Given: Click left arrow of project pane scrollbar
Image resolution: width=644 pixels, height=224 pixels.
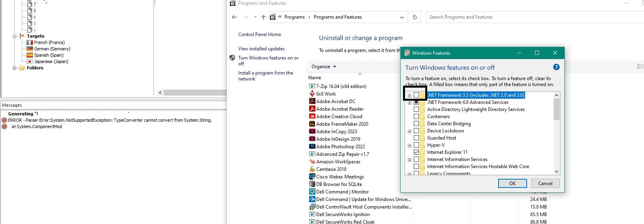Looking at the screenshot, I should [160, 93].
